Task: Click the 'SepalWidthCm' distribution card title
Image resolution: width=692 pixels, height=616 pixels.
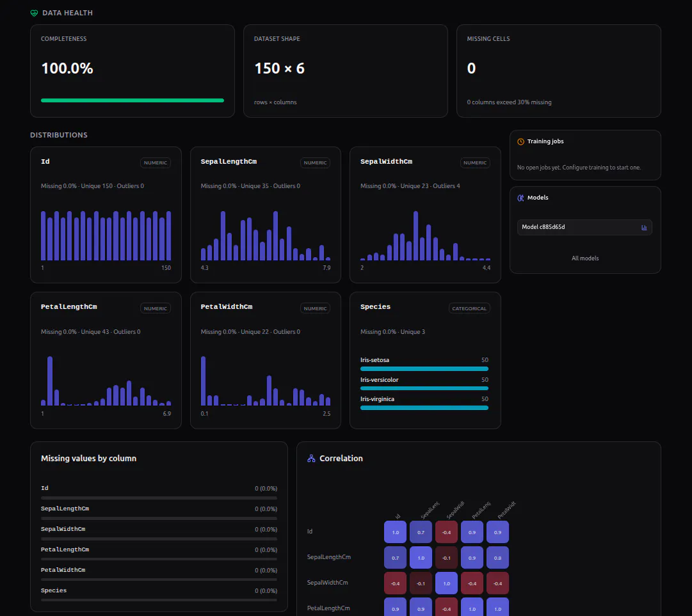Action: pyautogui.click(x=386, y=161)
